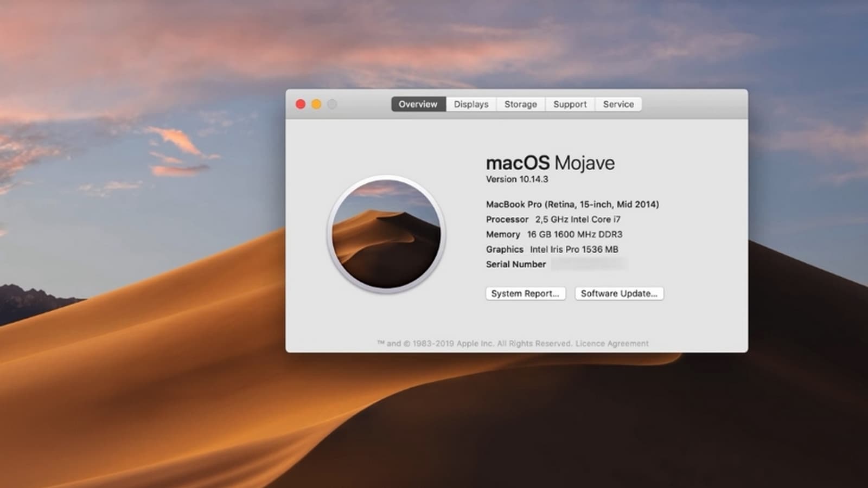Launch Software Update

pos(619,293)
